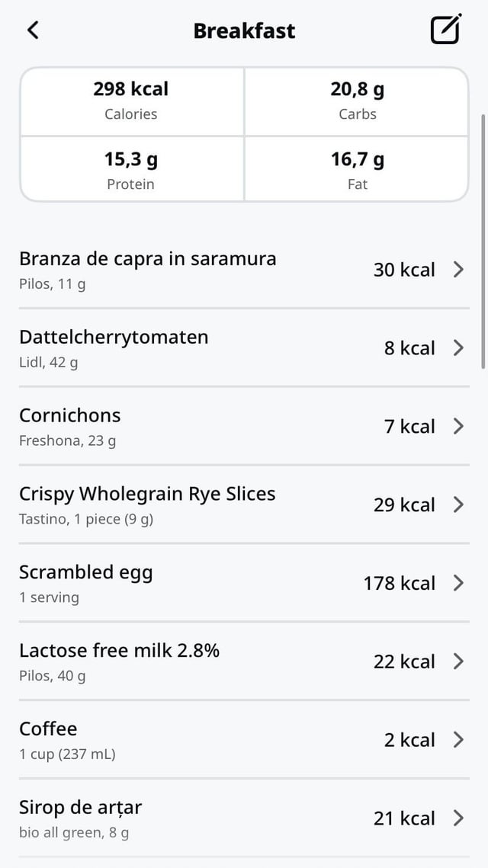Open Lactose free milk chevron
Image resolution: width=488 pixels, height=868 pixels.
[458, 662]
